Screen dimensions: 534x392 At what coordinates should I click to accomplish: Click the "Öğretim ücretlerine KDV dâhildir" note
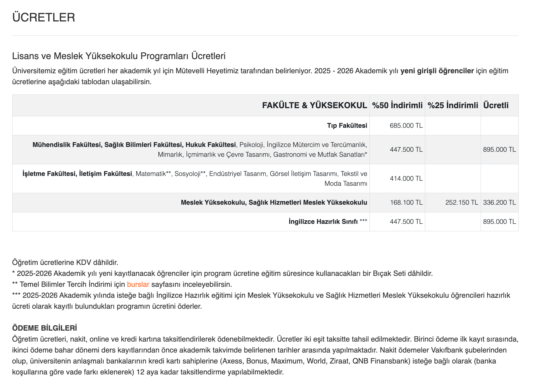click(65, 262)
